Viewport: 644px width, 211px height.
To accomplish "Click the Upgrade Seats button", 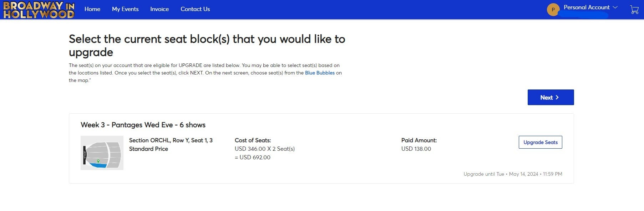I will (540, 142).
